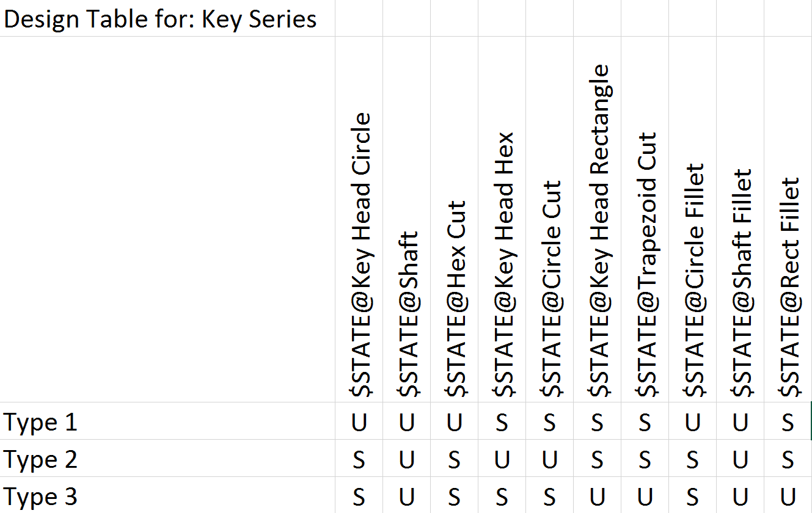Image resolution: width=812 pixels, height=513 pixels.
Task: Select the $STATE@Trapezoid Cut header cell
Action: point(645,219)
